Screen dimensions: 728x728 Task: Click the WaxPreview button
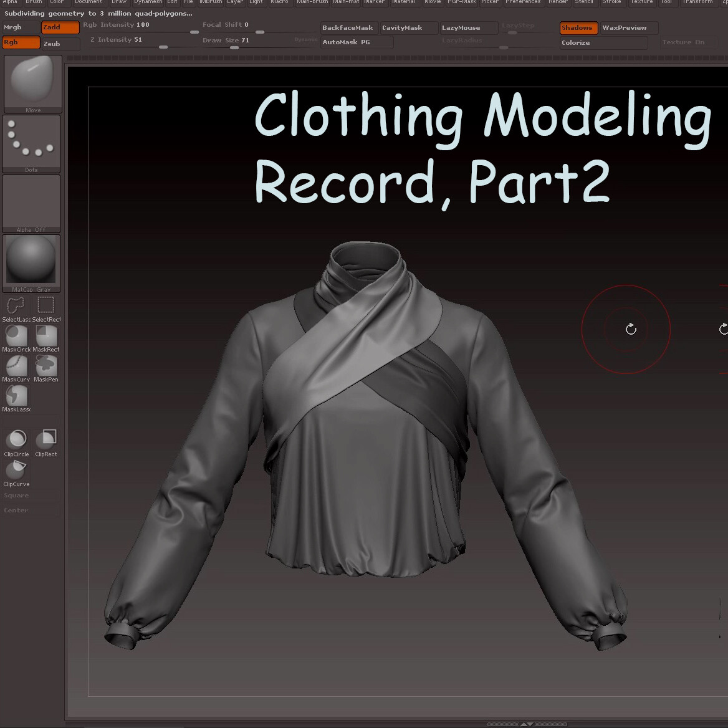(625, 27)
